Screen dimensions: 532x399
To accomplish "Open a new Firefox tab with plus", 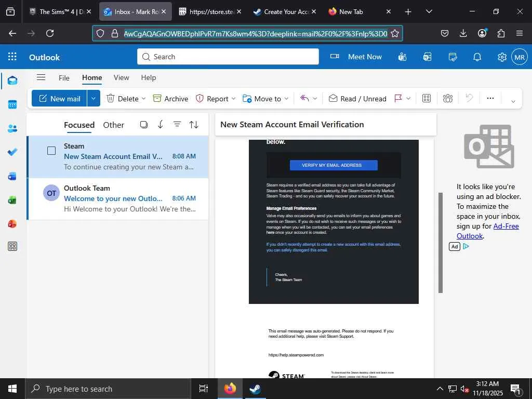I will [408, 11].
